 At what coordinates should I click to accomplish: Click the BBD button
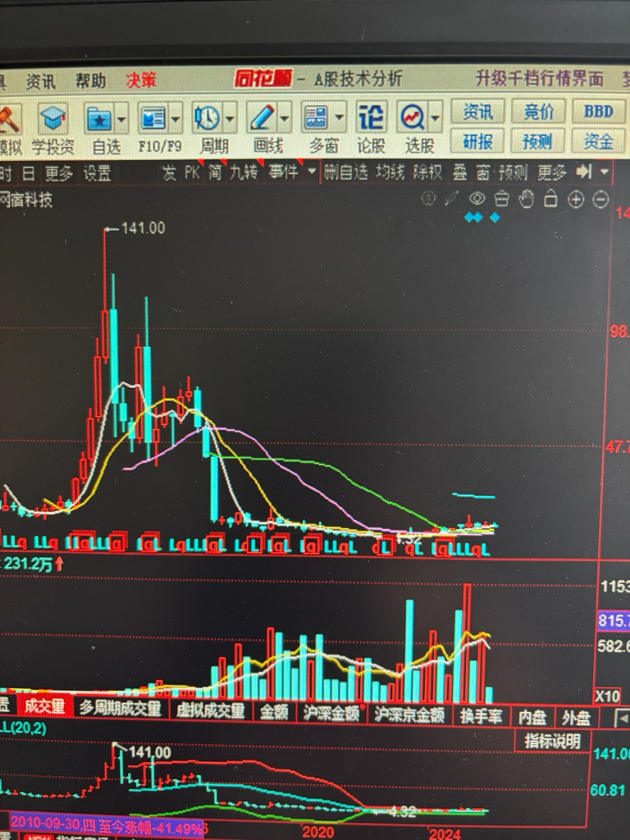(598, 112)
